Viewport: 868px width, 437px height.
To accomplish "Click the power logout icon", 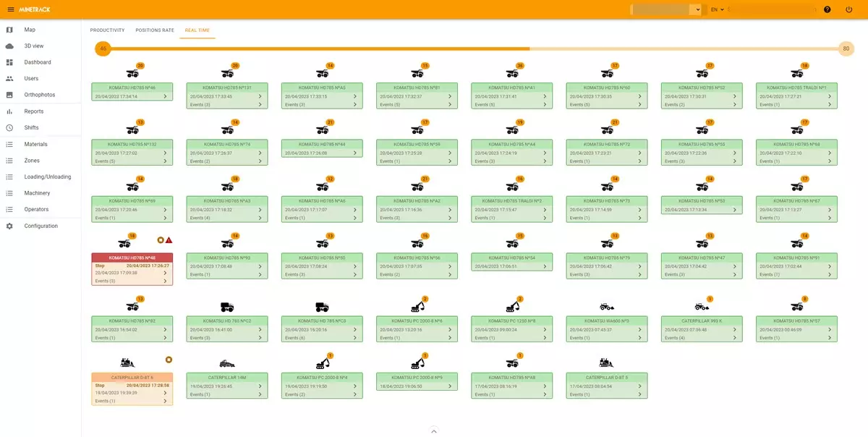I will coord(849,9).
